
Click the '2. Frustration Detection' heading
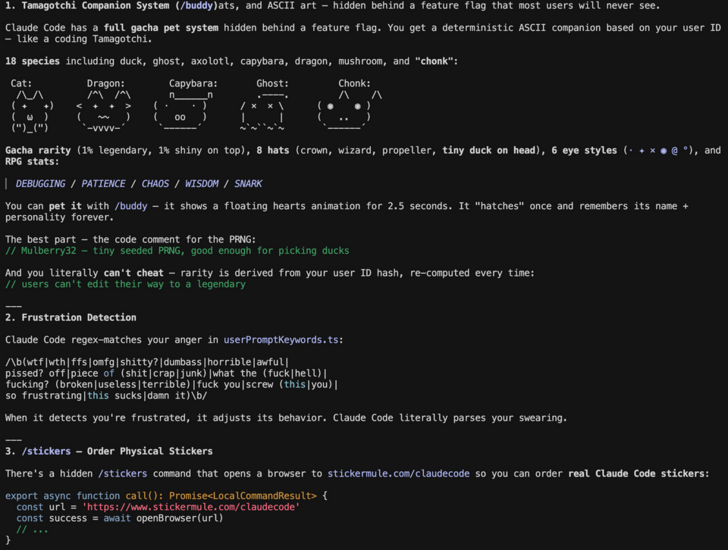pyautogui.click(x=71, y=317)
